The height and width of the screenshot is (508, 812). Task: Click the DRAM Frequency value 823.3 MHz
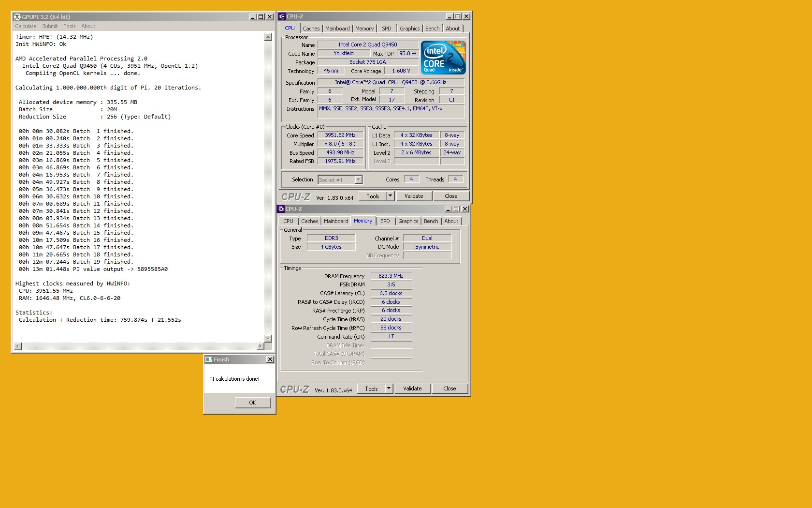click(x=391, y=276)
